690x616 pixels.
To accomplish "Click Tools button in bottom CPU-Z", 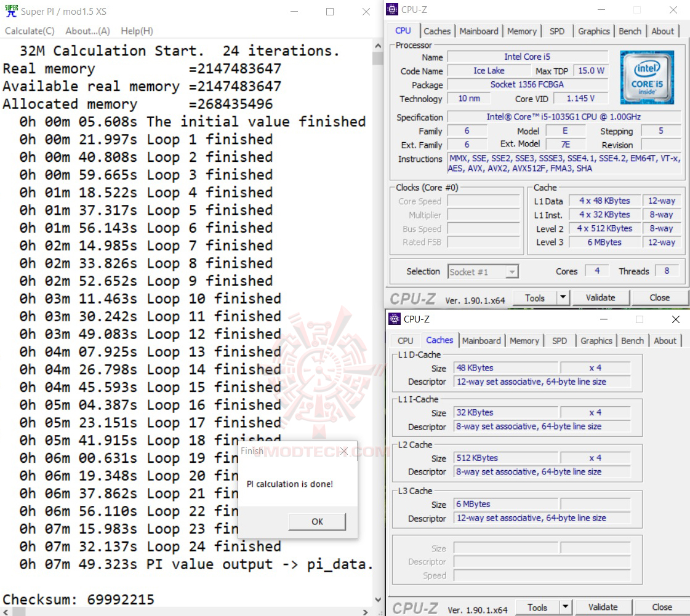I will pyautogui.click(x=537, y=607).
